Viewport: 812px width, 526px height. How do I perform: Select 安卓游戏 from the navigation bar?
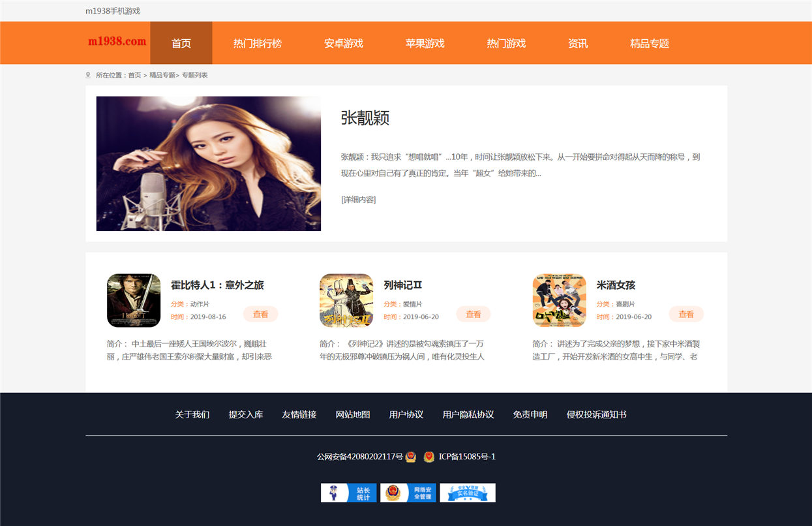[344, 43]
